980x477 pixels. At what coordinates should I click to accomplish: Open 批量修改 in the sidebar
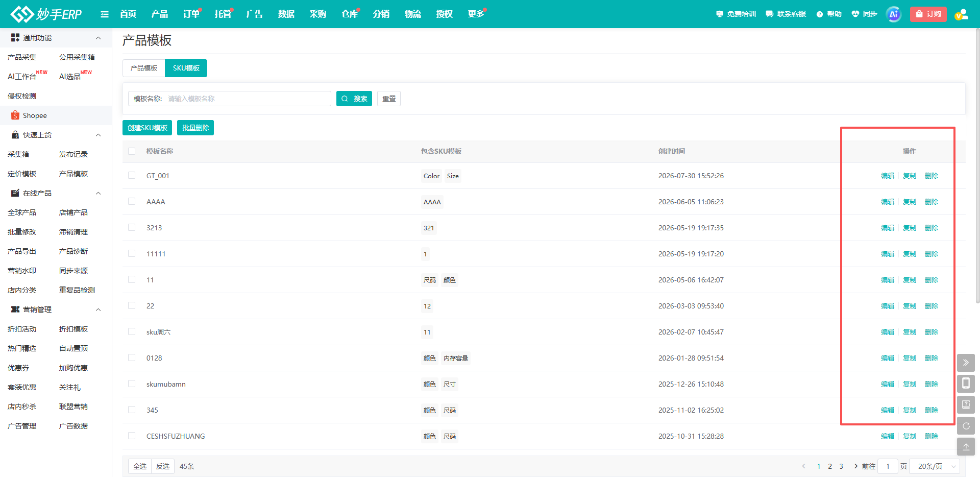[x=22, y=232]
